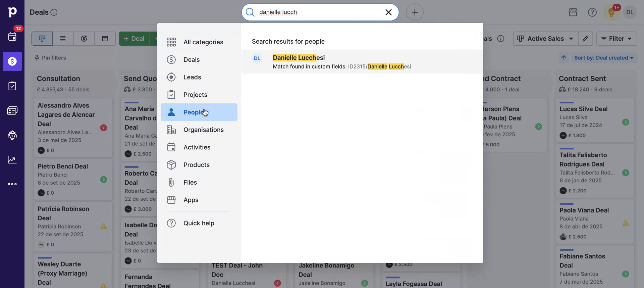Open the Danielle Lucchesi person result
644x288 pixels.
click(362, 62)
